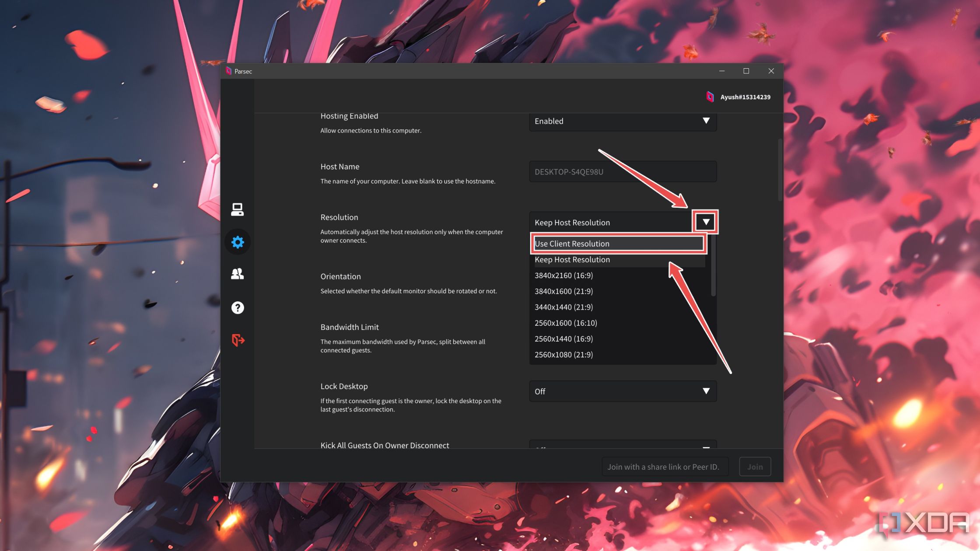Click the Host Name input field
The image size is (980, 551).
pyautogui.click(x=622, y=171)
